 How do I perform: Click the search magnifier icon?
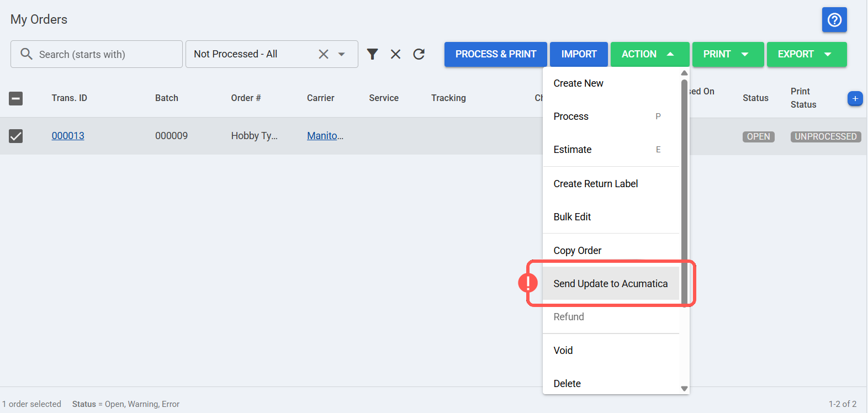27,54
